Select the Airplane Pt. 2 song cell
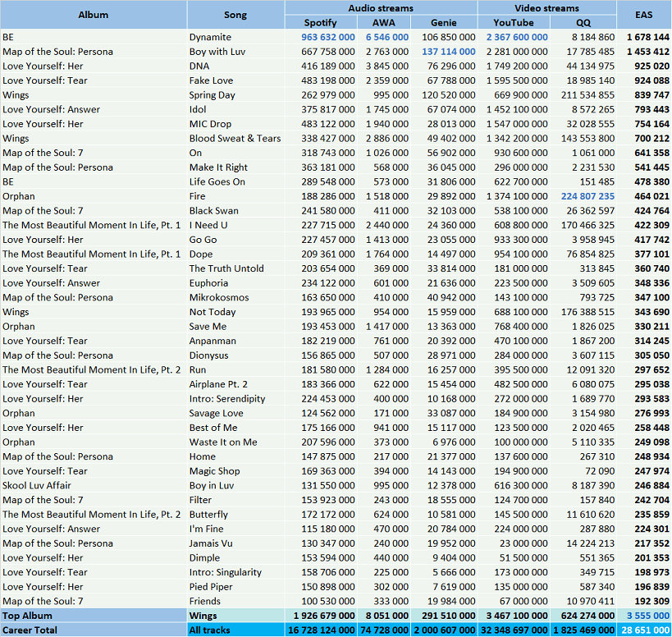Image resolution: width=672 pixels, height=637 pixels. (x=235, y=384)
